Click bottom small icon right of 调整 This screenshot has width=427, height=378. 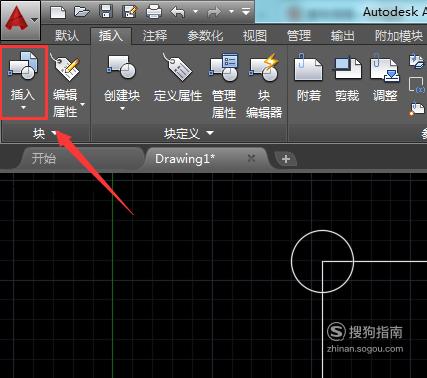point(417,109)
